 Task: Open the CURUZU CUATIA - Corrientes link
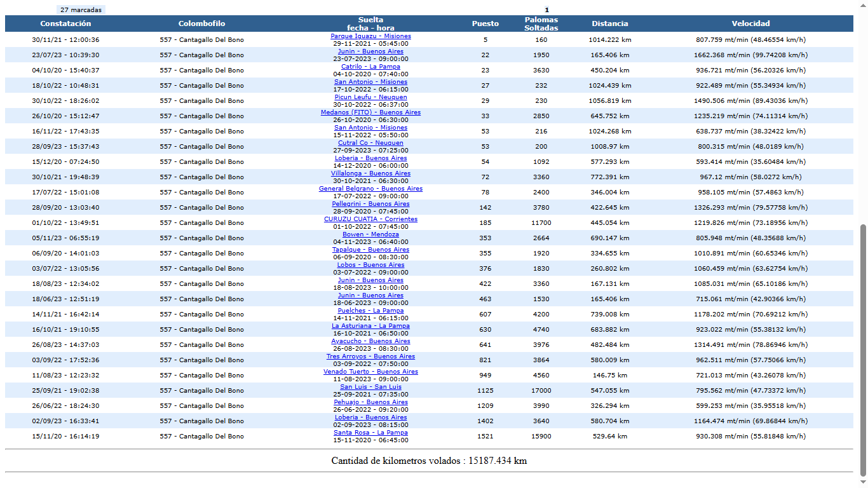click(x=370, y=219)
